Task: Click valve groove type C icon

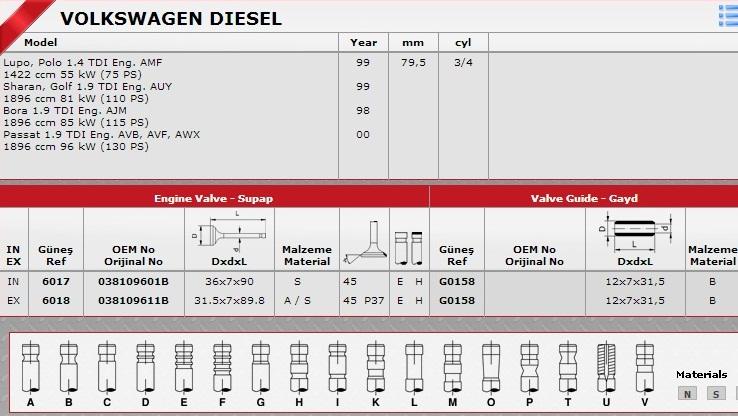Action: [x=107, y=368]
